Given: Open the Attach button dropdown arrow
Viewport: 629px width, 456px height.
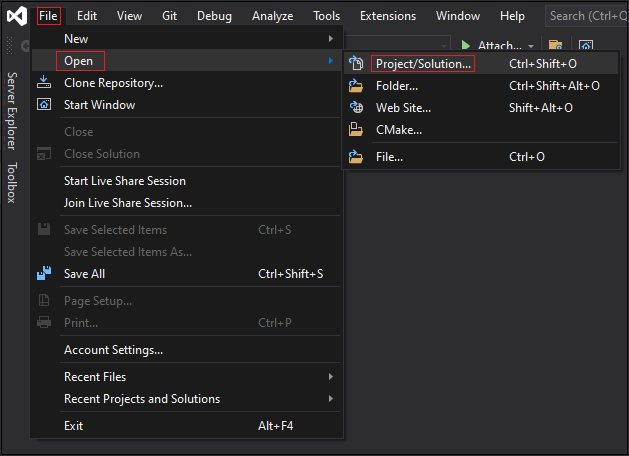Looking at the screenshot, I should [531, 46].
